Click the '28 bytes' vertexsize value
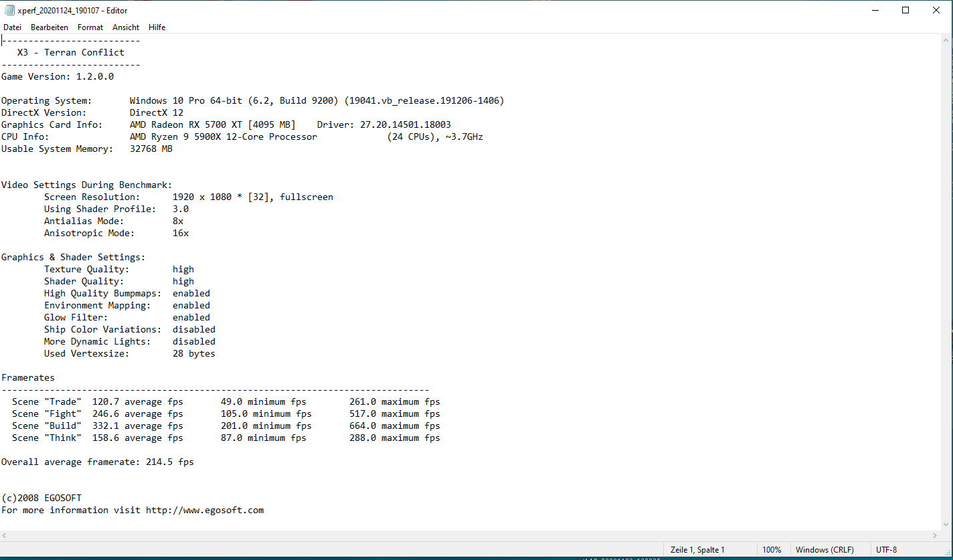Screen dimensions: 953x560 194,353
